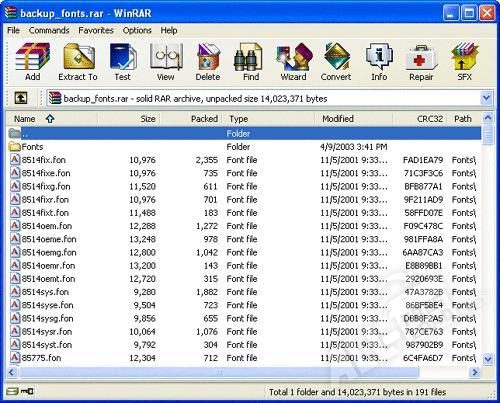Click the horizontal scrollbar thumb

[x=219, y=372]
